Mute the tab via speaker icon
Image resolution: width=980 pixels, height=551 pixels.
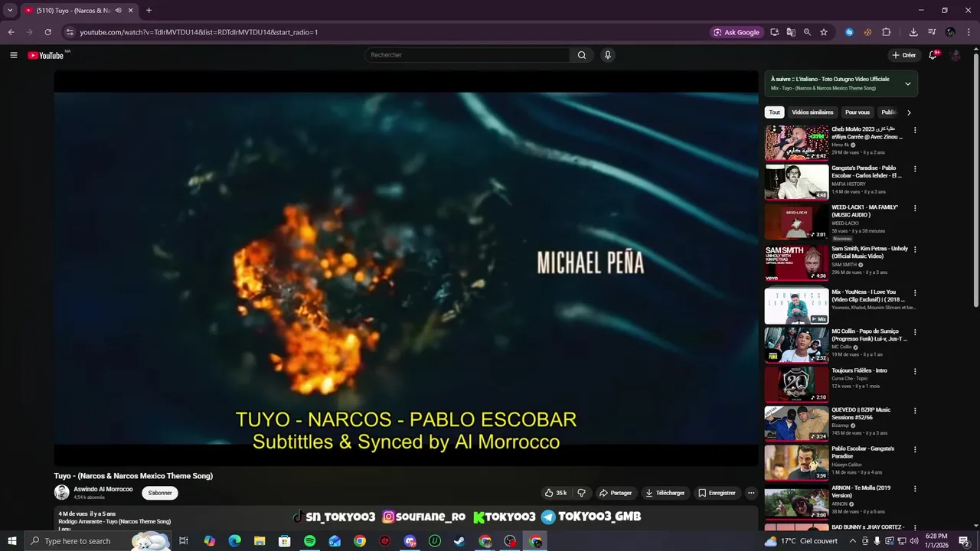click(118, 11)
